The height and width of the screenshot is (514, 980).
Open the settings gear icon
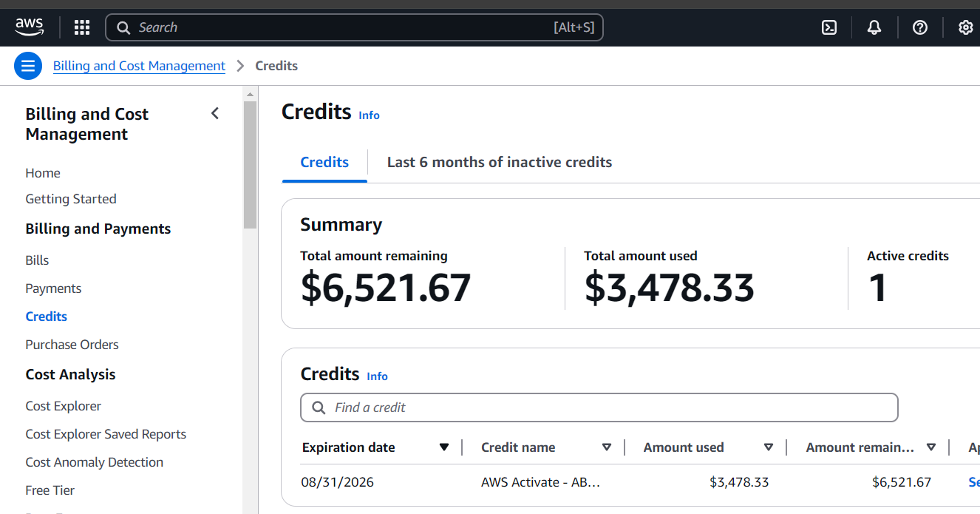pyautogui.click(x=966, y=27)
